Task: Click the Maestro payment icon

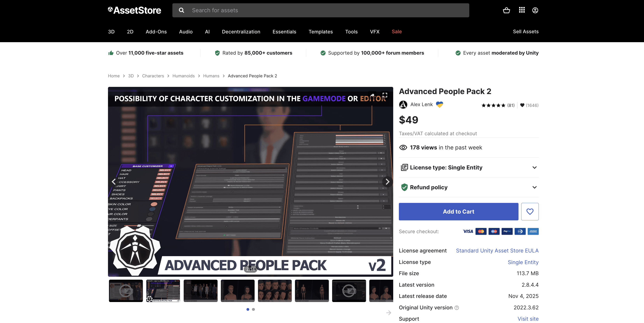Action: point(494,231)
